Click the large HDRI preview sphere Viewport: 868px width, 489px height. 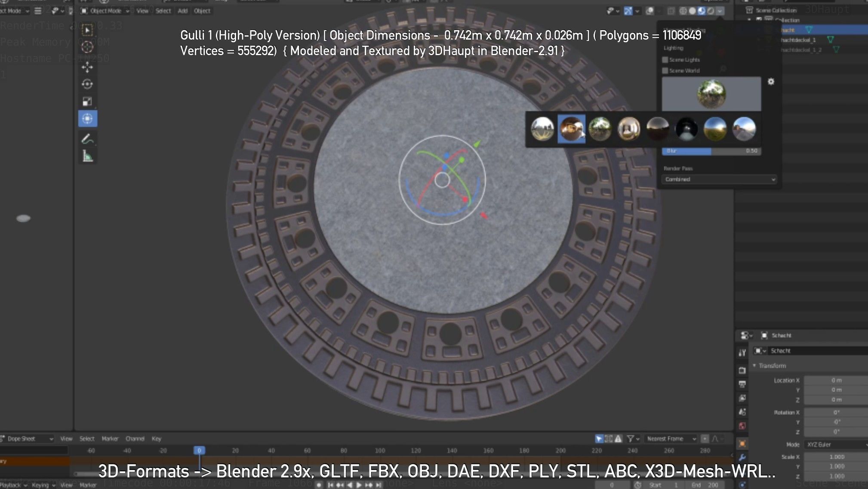[x=711, y=94]
